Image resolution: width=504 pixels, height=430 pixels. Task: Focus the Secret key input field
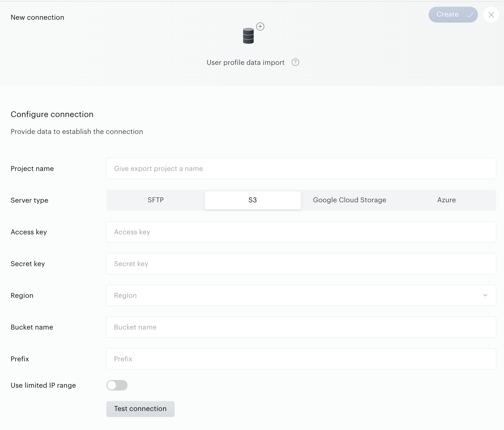(301, 264)
